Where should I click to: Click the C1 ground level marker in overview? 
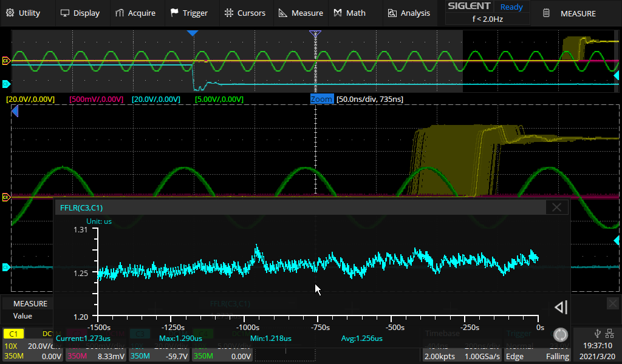[x=6, y=61]
